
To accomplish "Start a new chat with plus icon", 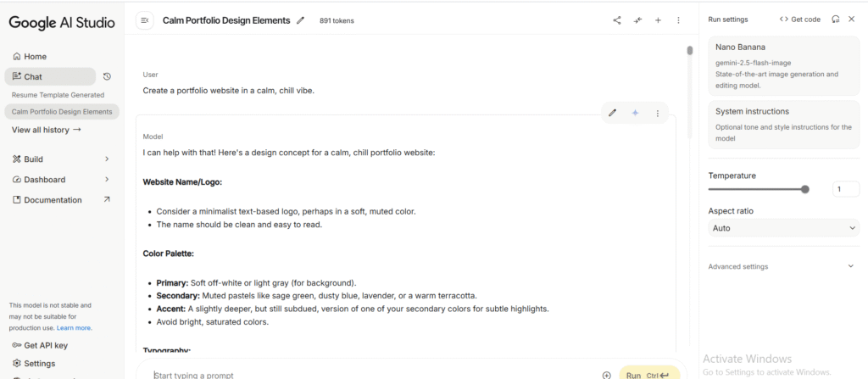I will pyautogui.click(x=658, y=20).
